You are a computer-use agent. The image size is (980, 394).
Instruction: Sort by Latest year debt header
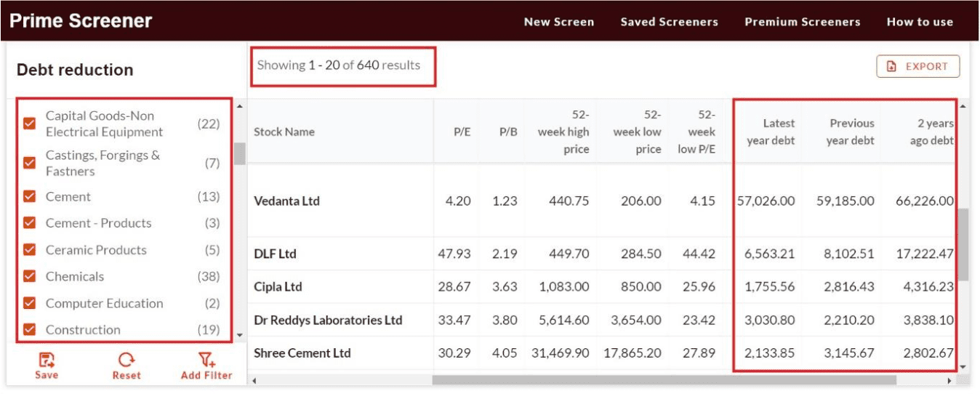coord(771,132)
